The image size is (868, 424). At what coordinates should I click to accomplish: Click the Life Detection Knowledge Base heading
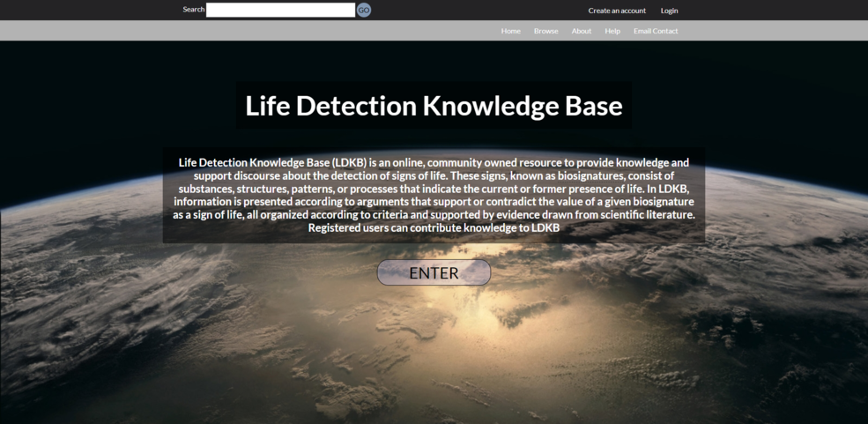pyautogui.click(x=434, y=106)
